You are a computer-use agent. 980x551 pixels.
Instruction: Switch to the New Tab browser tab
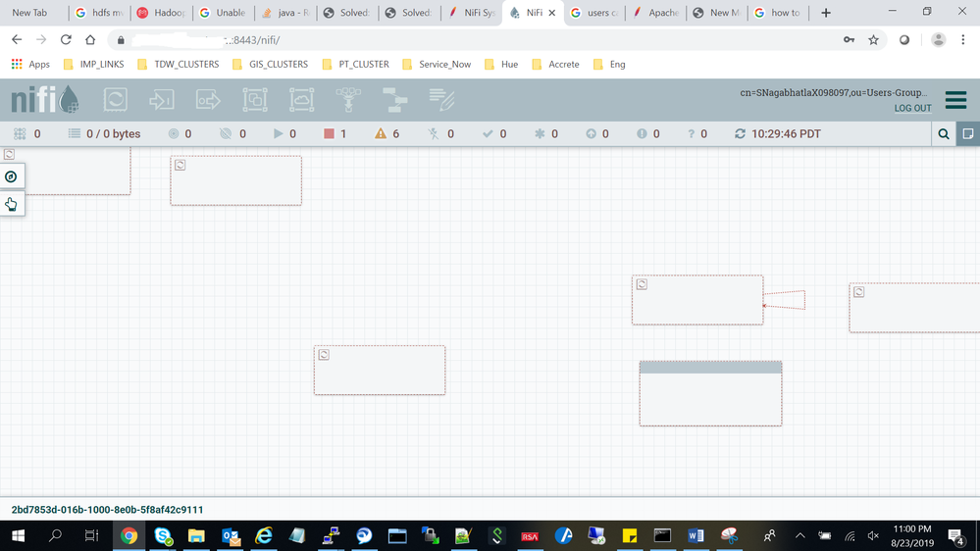(29, 13)
